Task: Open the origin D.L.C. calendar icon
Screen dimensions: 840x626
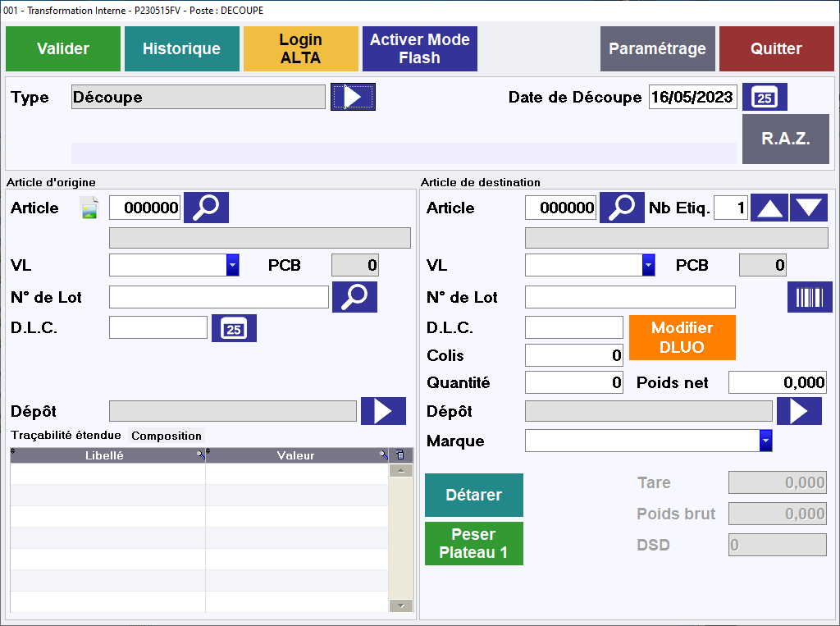Action: [x=234, y=328]
